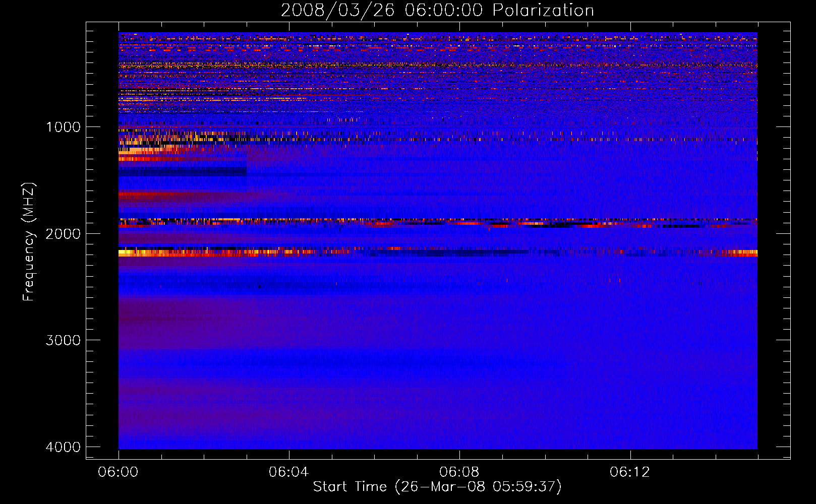Click the 'Start Time (26-Mar-08 05:59:37)' x-axis label
816x504 pixels.
[x=437, y=487]
